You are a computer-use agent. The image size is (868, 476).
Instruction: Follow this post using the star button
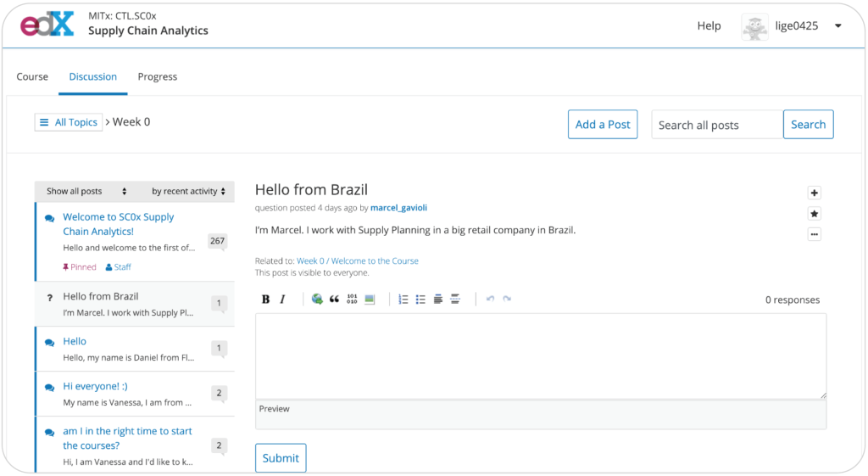tap(814, 214)
